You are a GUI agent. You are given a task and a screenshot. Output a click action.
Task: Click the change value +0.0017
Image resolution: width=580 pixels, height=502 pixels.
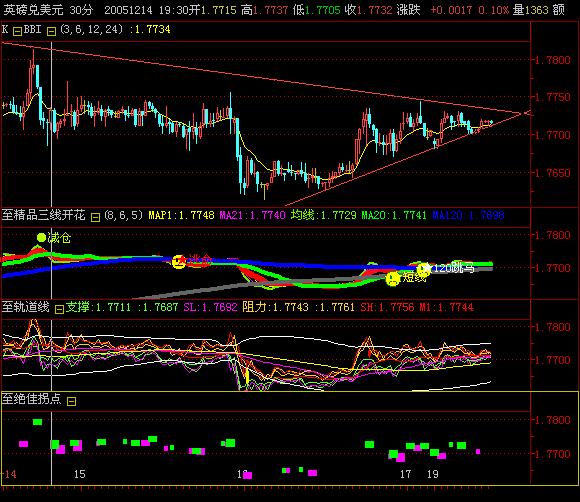click(451, 10)
